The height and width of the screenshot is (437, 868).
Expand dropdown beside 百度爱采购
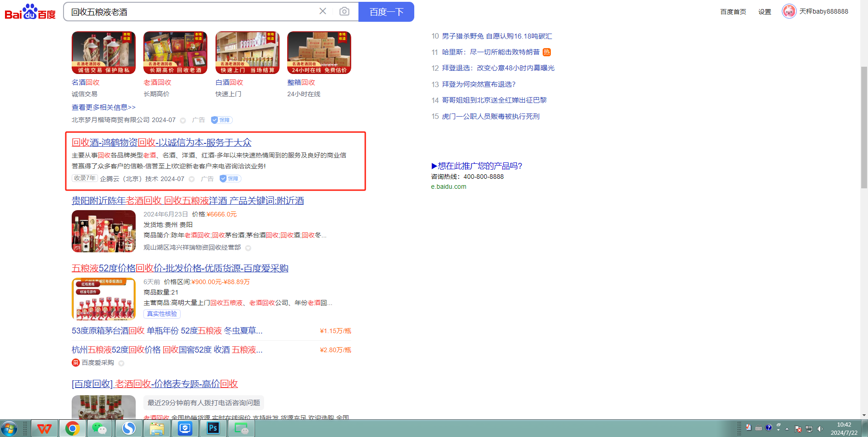(x=121, y=363)
